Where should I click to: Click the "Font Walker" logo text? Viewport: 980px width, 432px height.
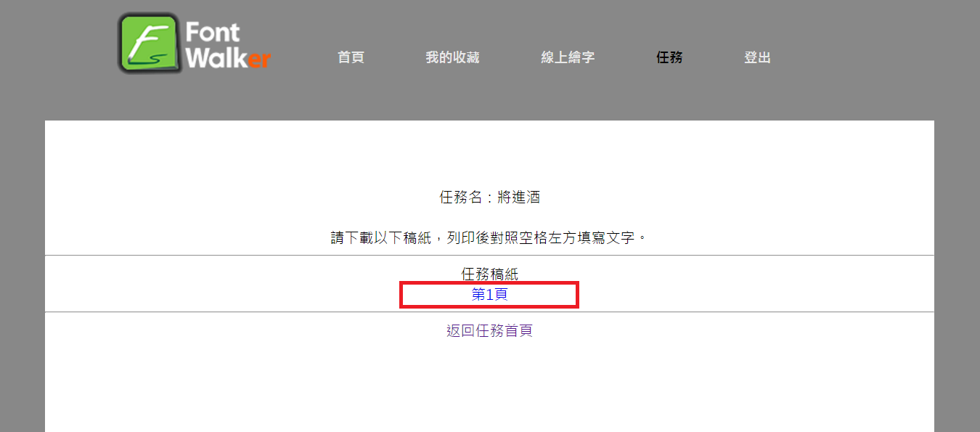click(228, 45)
